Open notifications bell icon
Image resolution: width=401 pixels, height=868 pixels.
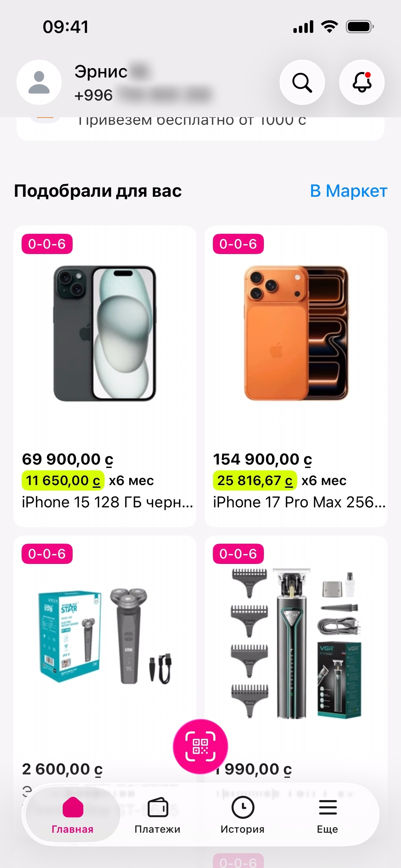362,82
